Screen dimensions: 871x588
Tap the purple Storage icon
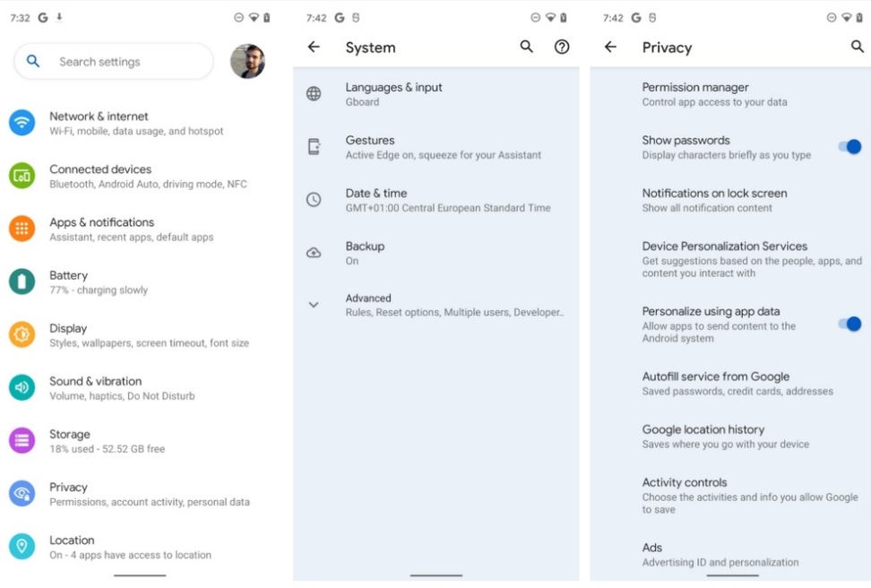(22, 440)
